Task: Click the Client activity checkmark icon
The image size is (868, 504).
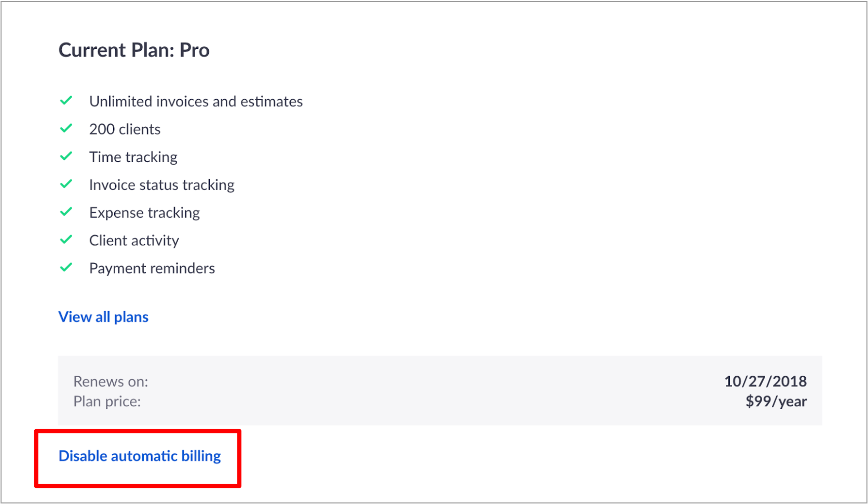Action: (x=66, y=240)
